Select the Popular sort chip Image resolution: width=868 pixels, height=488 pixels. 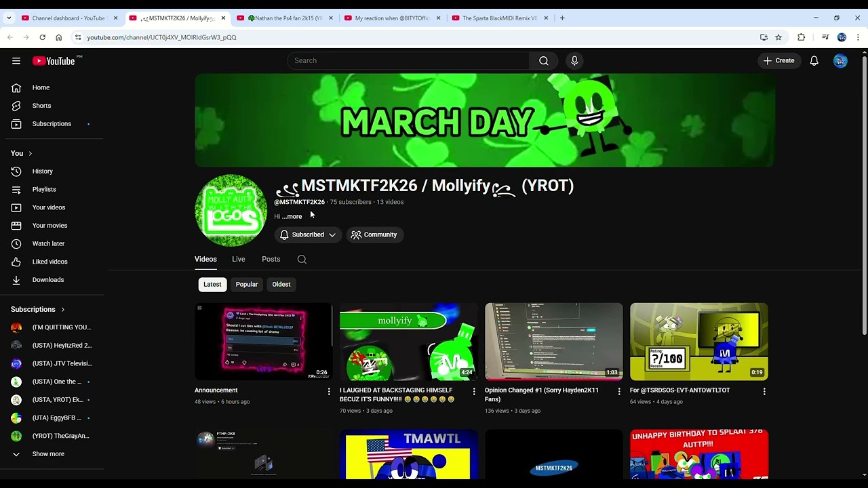(x=247, y=285)
